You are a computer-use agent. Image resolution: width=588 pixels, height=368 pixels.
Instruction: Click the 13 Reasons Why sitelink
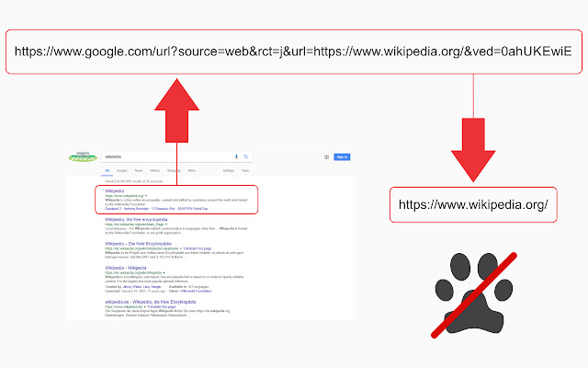(164, 209)
